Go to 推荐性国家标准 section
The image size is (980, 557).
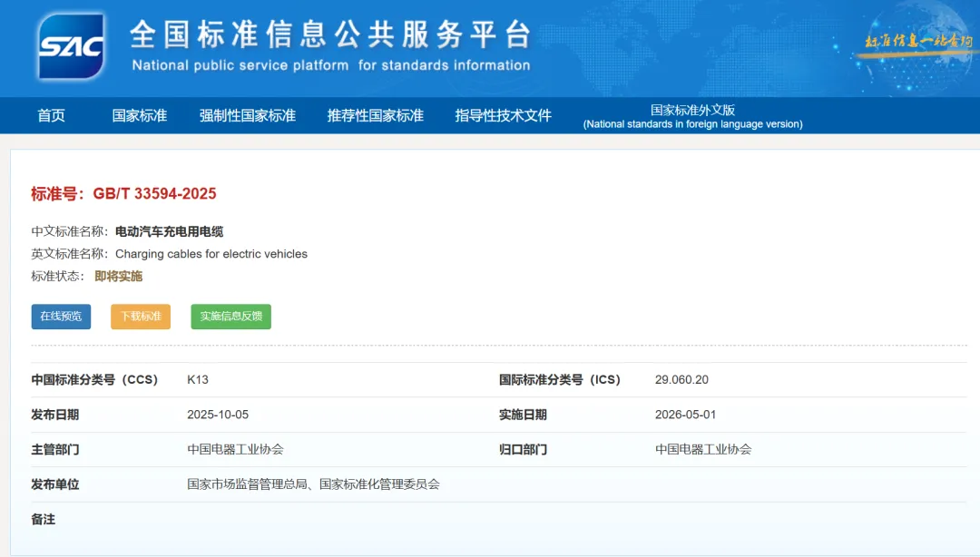click(x=376, y=115)
